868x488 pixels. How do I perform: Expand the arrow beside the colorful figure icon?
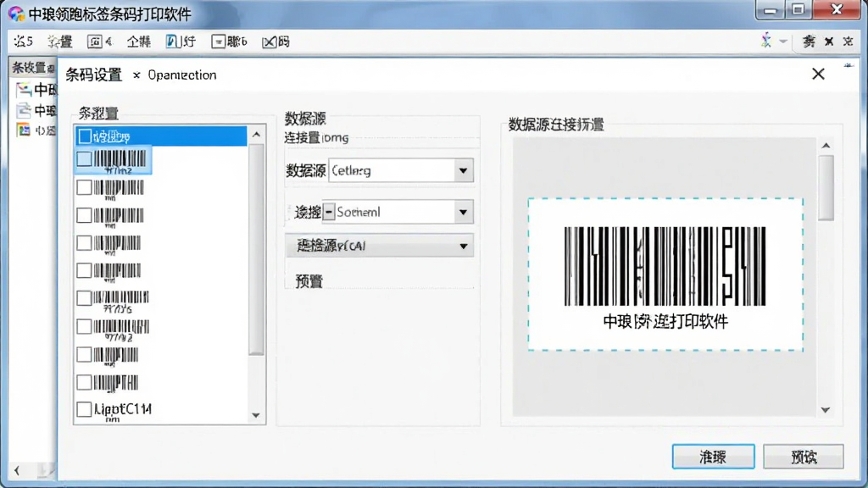tap(782, 42)
